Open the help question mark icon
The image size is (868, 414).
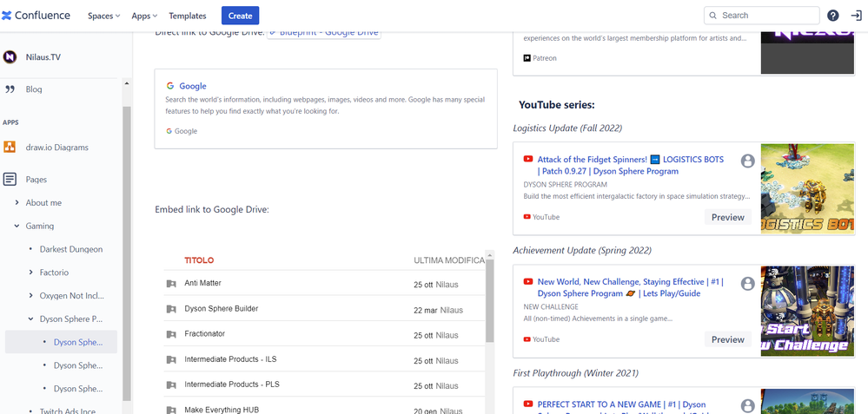pos(832,16)
